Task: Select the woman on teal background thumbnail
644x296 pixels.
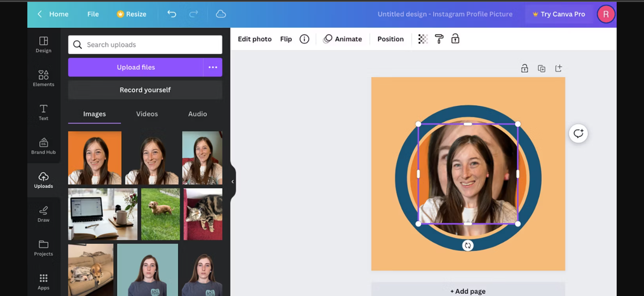Action: tap(147, 270)
